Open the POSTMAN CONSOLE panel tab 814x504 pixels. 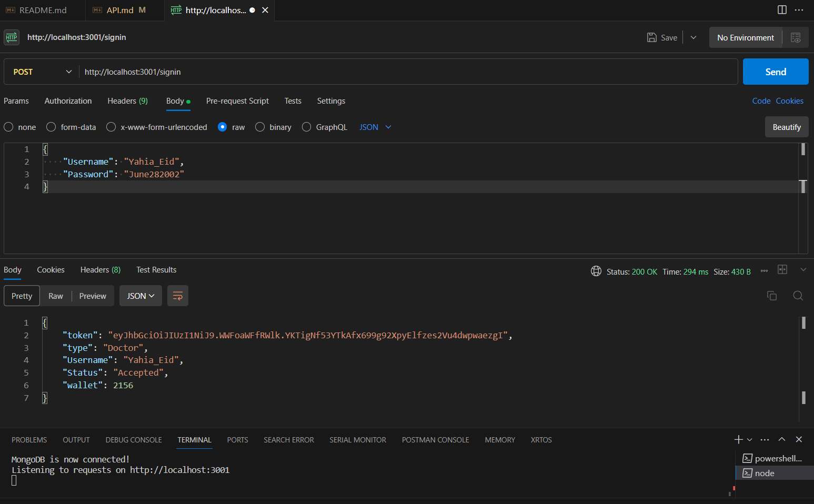(x=435, y=440)
